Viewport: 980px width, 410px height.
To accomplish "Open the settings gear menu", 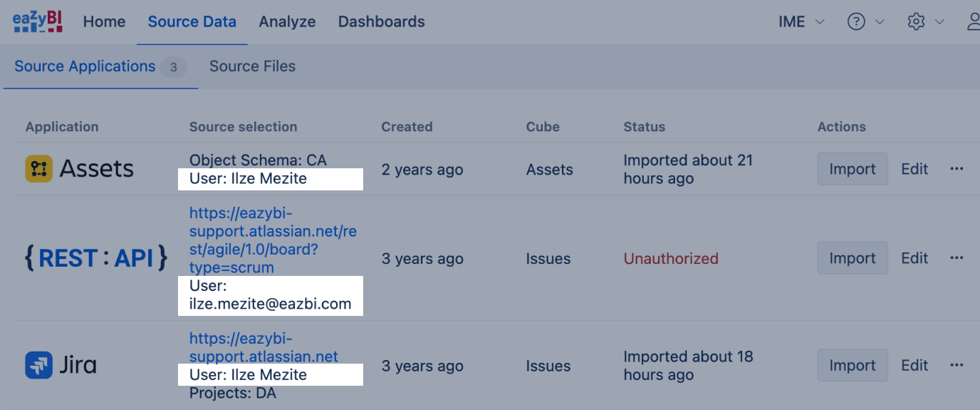I will click(916, 22).
